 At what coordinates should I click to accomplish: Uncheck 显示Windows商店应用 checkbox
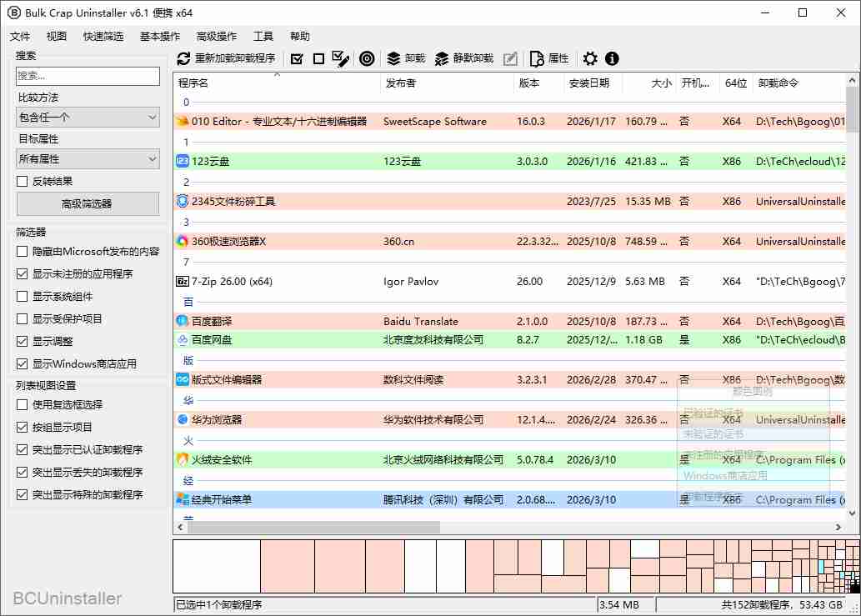pos(23,363)
